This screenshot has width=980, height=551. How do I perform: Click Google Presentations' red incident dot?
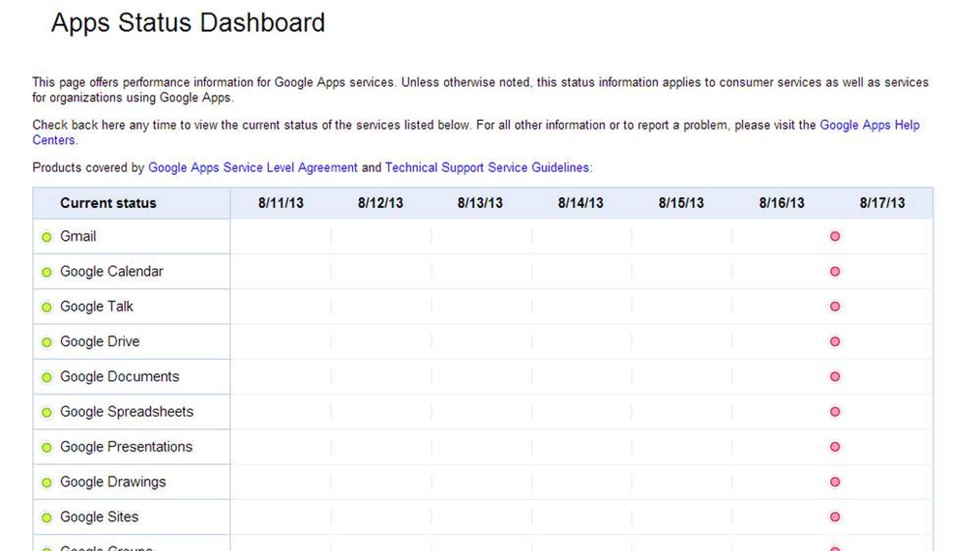835,447
